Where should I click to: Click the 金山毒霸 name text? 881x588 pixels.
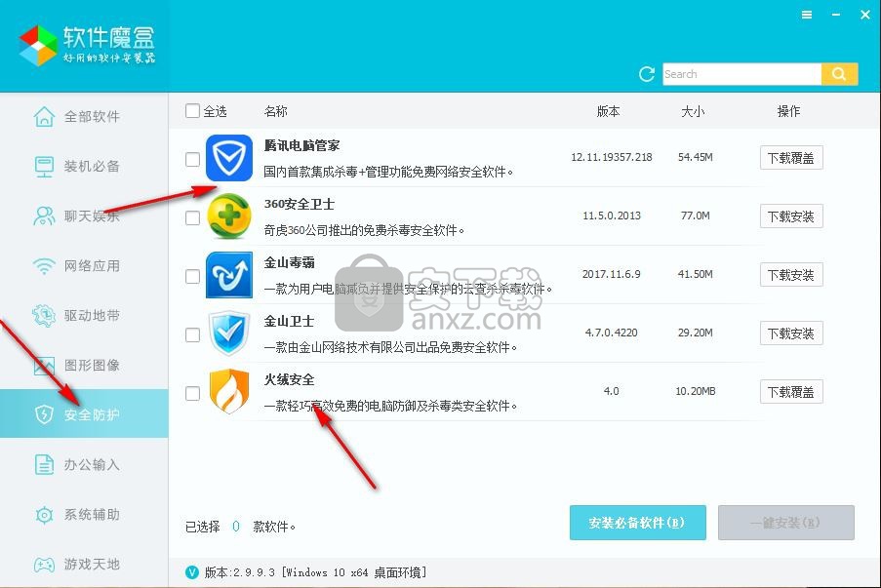point(290,262)
